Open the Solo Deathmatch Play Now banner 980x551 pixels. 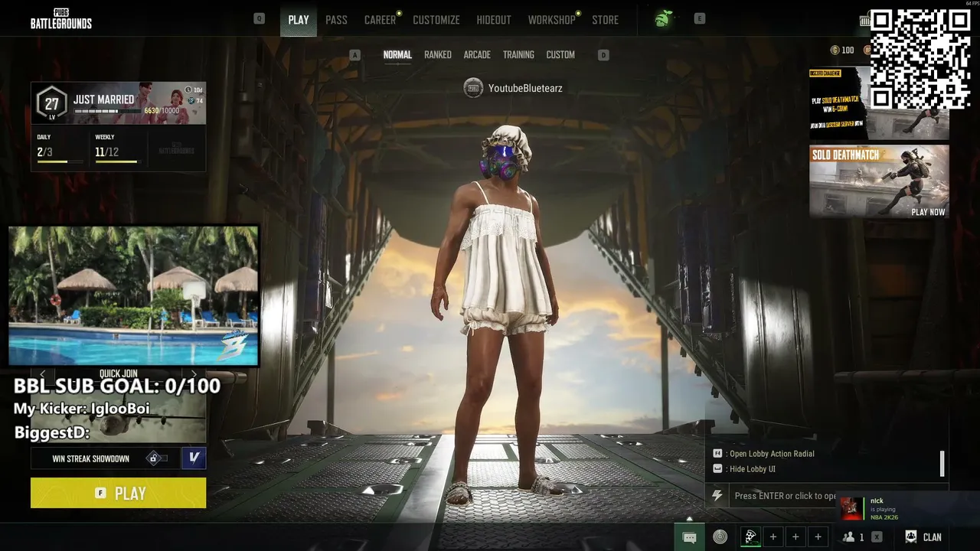pos(879,182)
